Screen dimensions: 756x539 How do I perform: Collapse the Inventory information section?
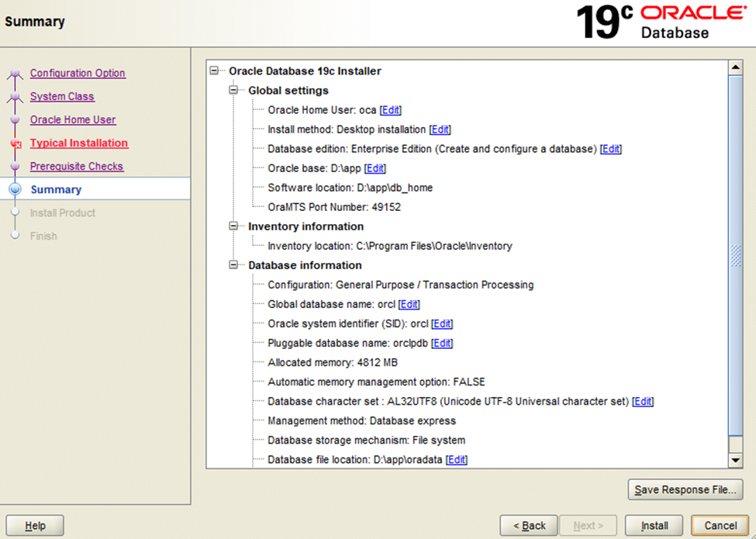233,226
